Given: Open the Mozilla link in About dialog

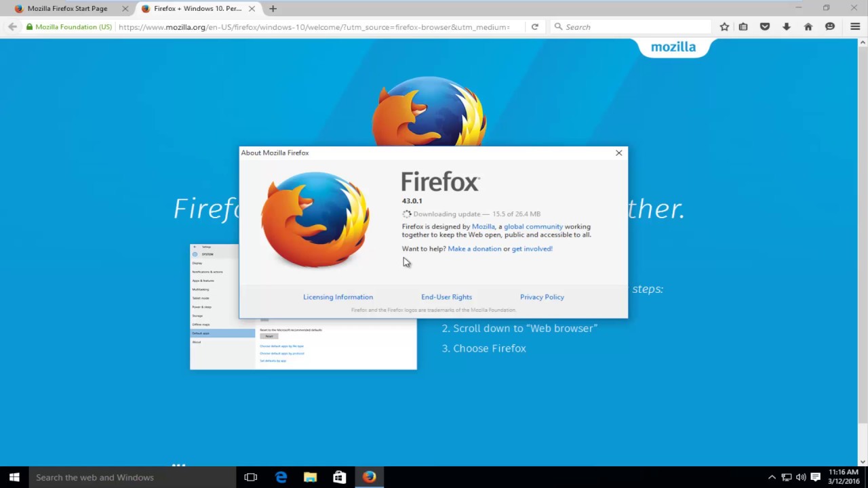Looking at the screenshot, I should point(484,227).
